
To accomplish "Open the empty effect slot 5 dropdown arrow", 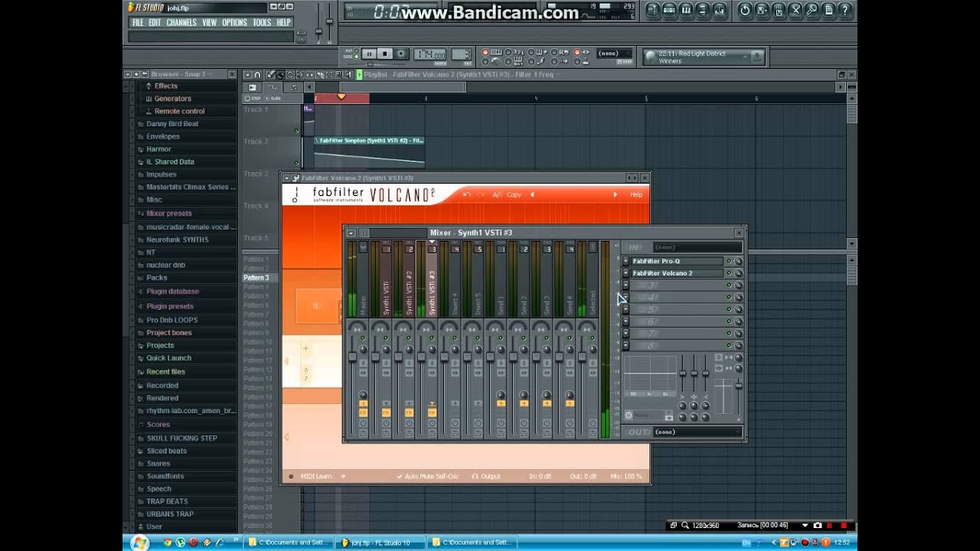I will [x=626, y=310].
